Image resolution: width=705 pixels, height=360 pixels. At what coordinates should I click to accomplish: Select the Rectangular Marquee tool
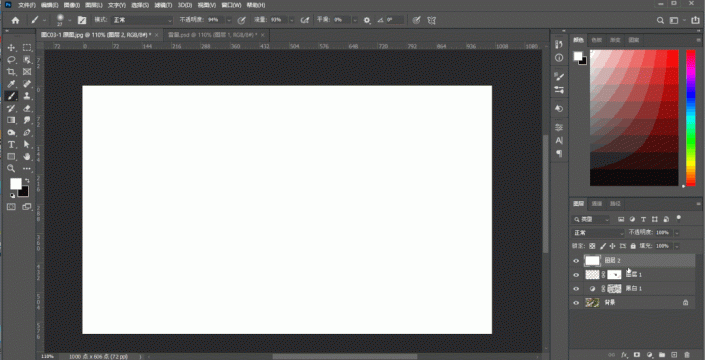(27, 48)
